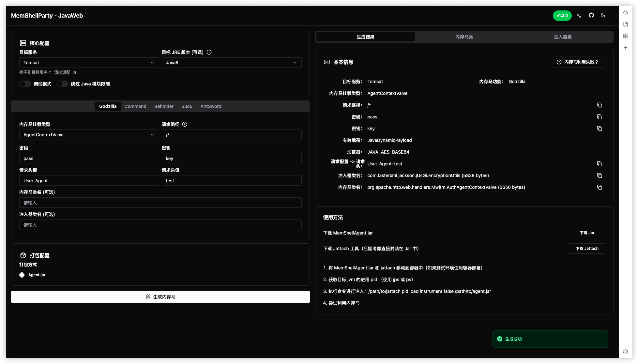Click the browser sidebar bookmark icon
The width and height of the screenshot is (638, 364).
click(626, 24)
